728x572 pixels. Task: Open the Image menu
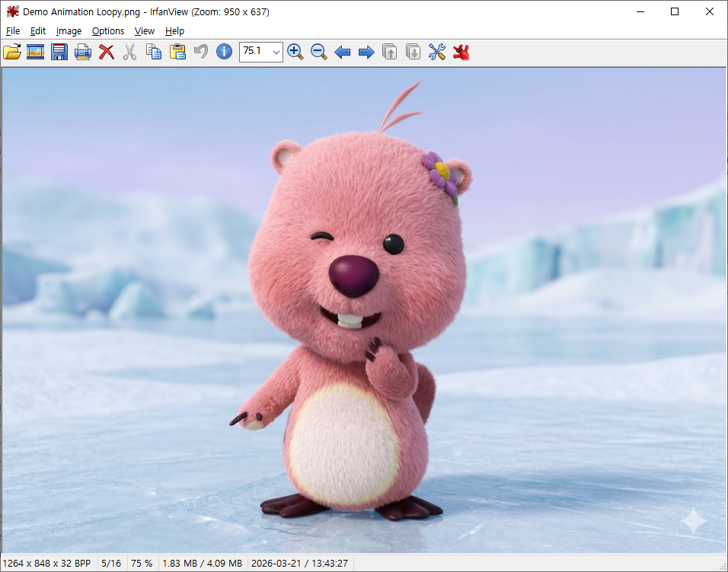(x=69, y=31)
